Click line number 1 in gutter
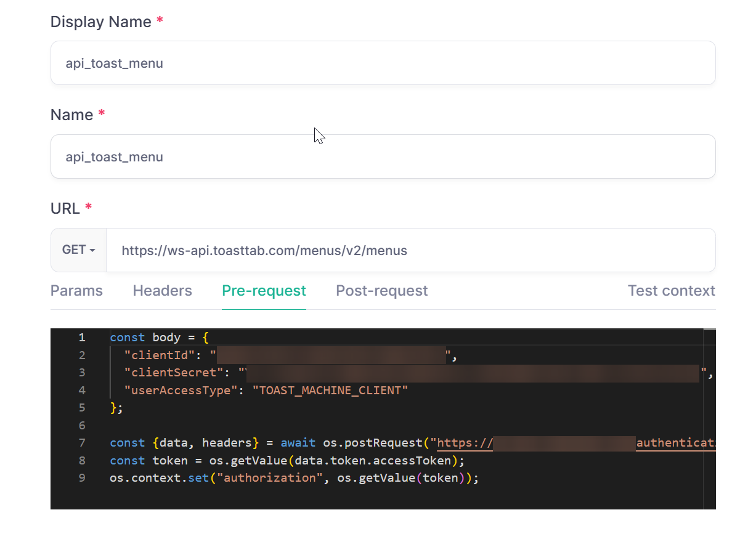The image size is (756, 539). [x=82, y=338]
